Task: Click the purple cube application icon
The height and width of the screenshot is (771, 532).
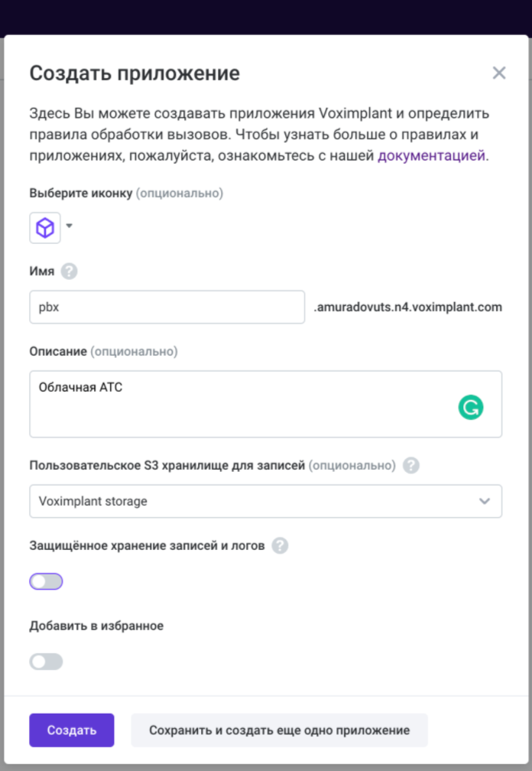Action: [45, 228]
